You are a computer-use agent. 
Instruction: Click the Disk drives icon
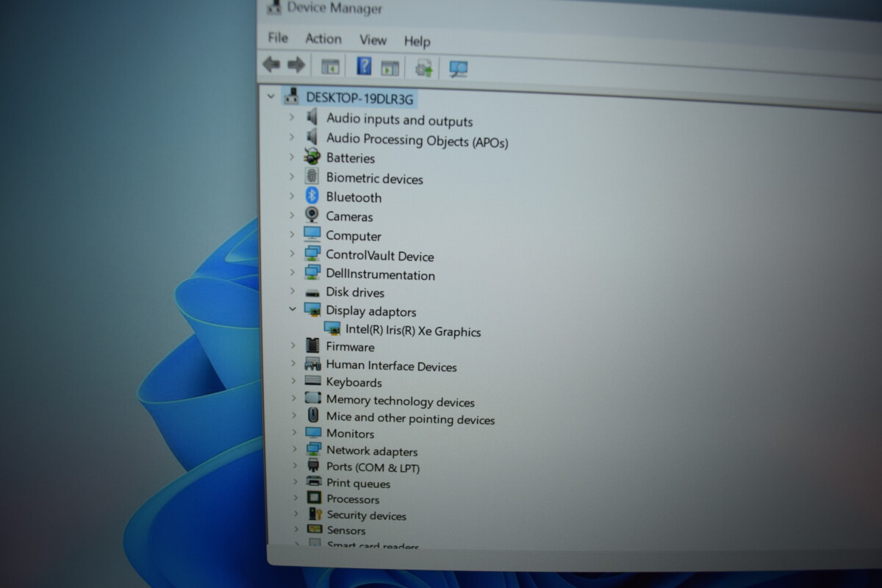[x=312, y=292]
